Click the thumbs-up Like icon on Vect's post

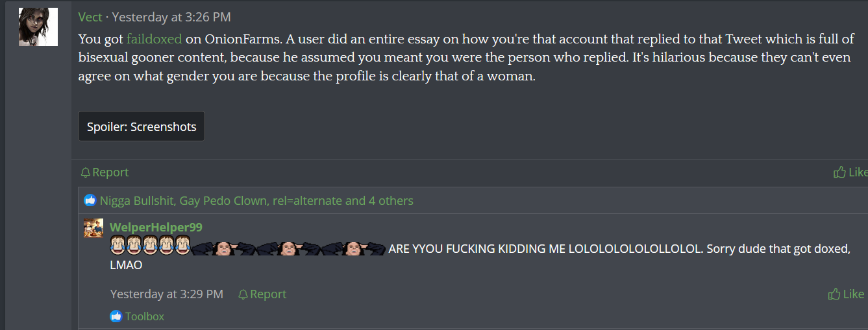click(839, 172)
